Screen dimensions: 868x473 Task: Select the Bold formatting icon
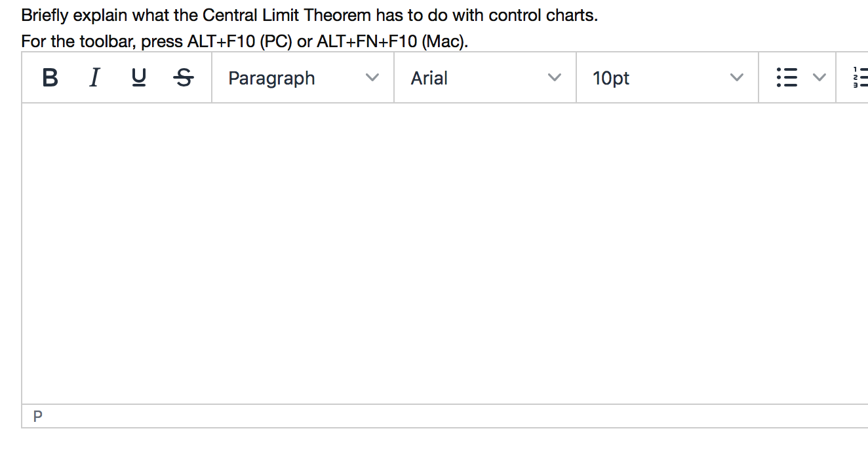point(49,77)
